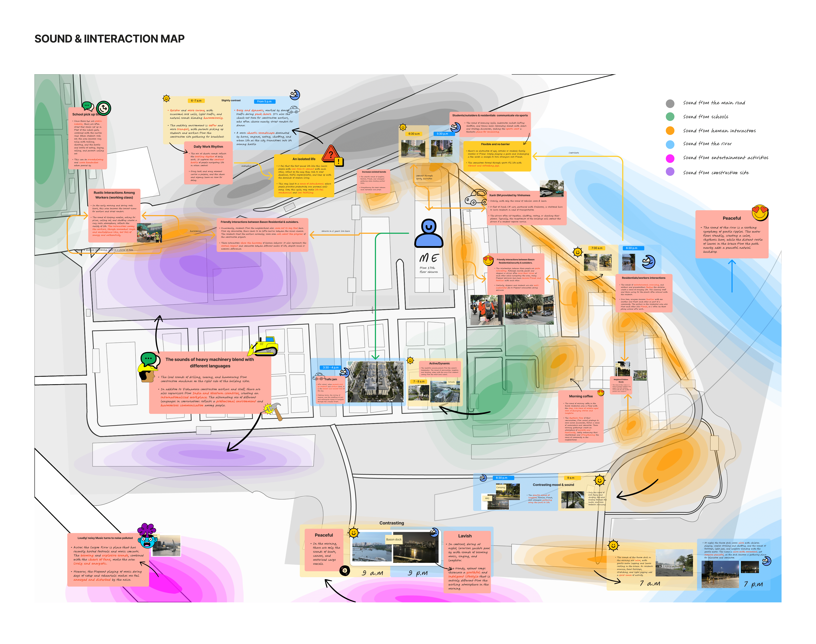Click the yellow 6 -7 a.m tag
Image resolution: width=816 pixels, height=644 pixels.
point(196,101)
